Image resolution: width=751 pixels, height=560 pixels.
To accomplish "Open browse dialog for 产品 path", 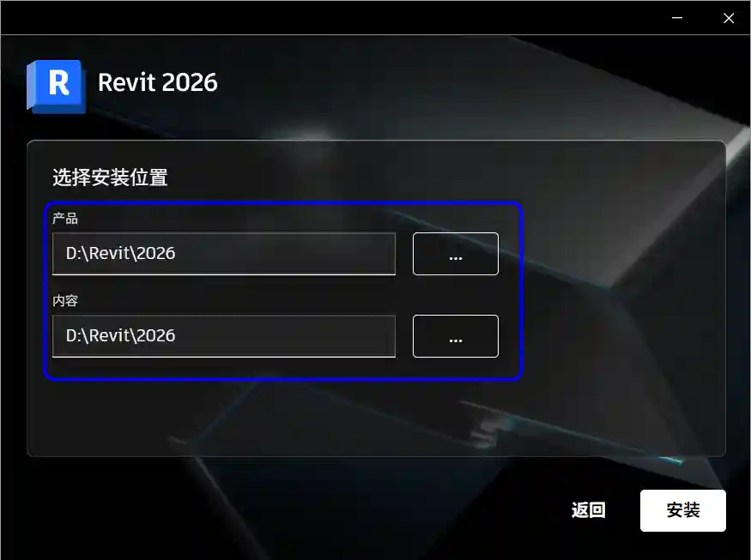I will [456, 254].
